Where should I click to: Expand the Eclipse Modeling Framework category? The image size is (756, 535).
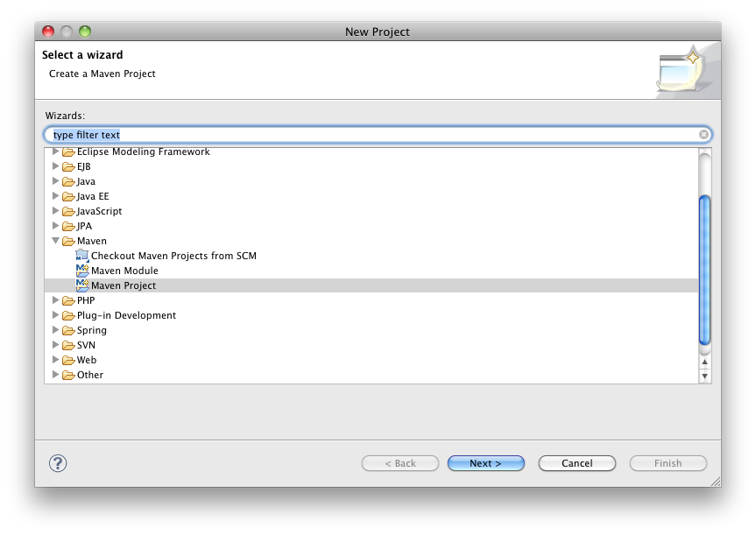tap(56, 151)
